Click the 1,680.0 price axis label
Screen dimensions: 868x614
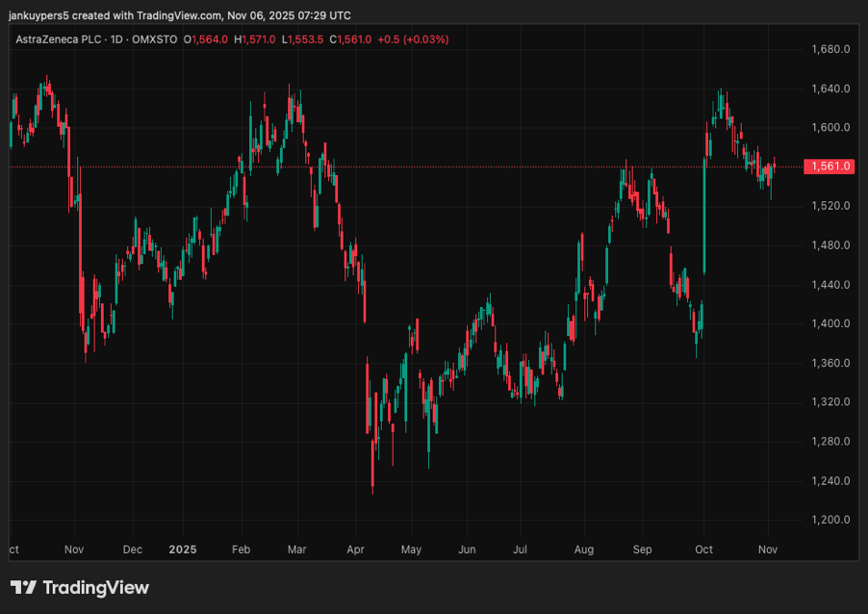(830, 49)
